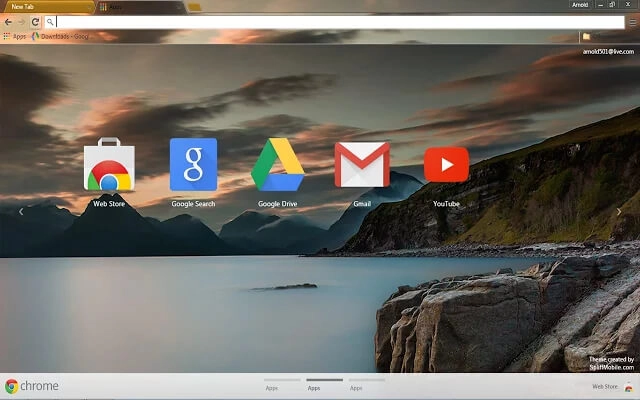
Task: Select the third Apps page indicator
Action: (x=367, y=384)
